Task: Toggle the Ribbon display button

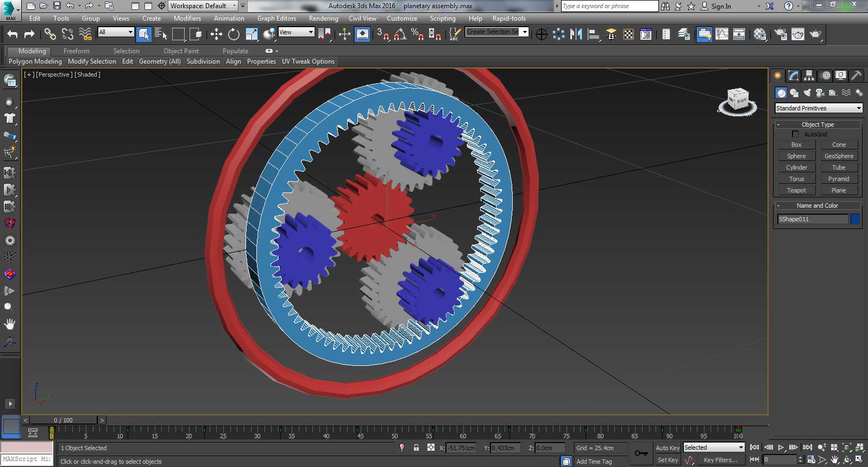Action: (x=705, y=34)
